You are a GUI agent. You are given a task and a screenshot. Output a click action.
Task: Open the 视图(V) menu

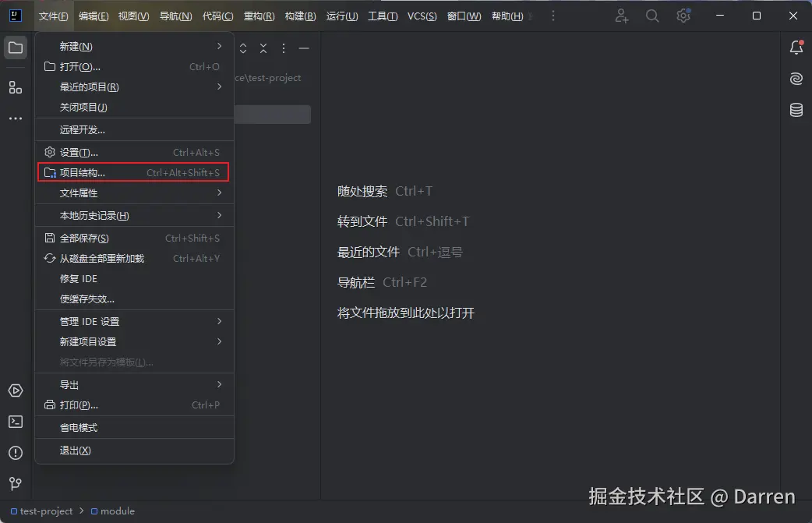[133, 16]
